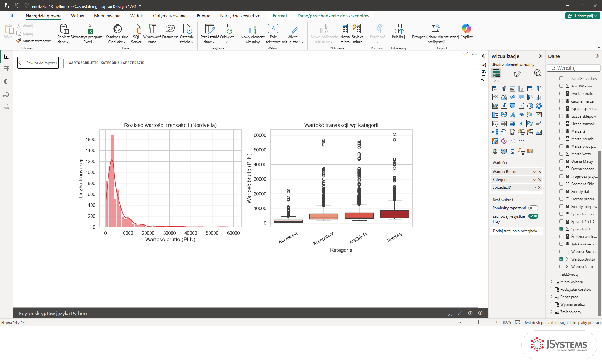Image resolution: width=602 pixels, height=364 pixels.
Task: Click Powrót do raportu button
Action: pyautogui.click(x=38, y=63)
